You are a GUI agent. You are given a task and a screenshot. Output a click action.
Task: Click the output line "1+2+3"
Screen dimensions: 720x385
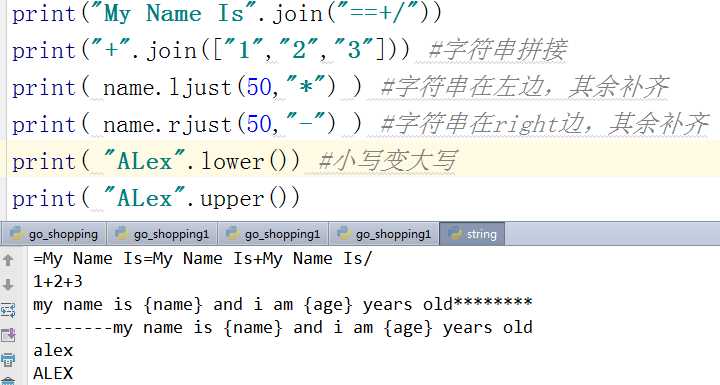[x=58, y=281]
